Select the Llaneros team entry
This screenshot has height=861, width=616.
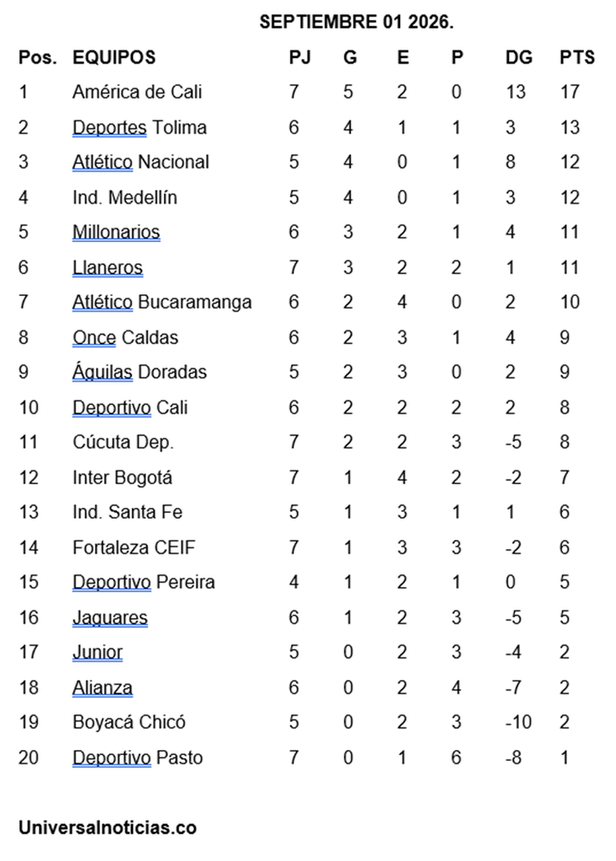pos(108,267)
